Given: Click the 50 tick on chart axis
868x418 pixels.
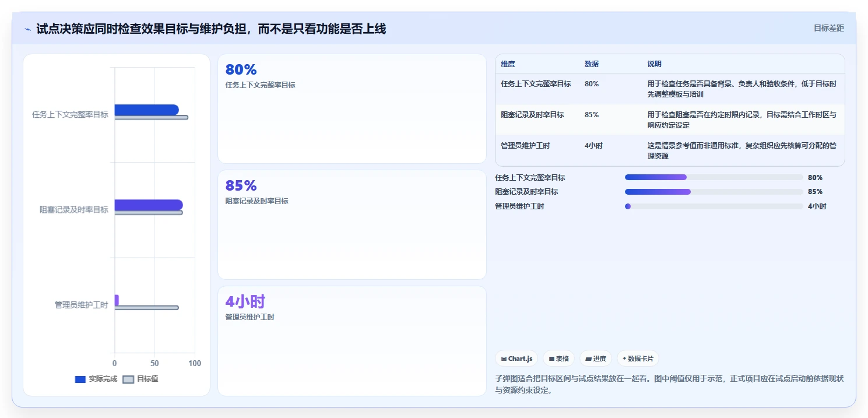Looking at the screenshot, I should 154,364.
